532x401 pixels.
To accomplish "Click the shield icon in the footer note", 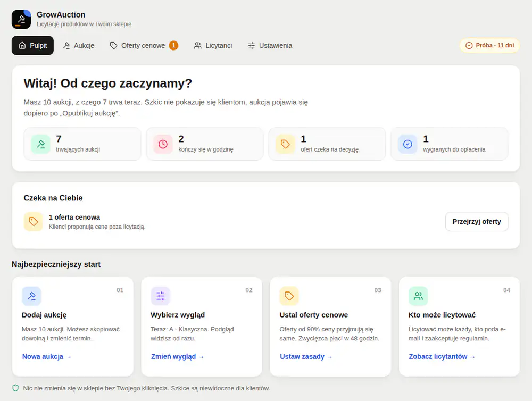I will 15,388.
